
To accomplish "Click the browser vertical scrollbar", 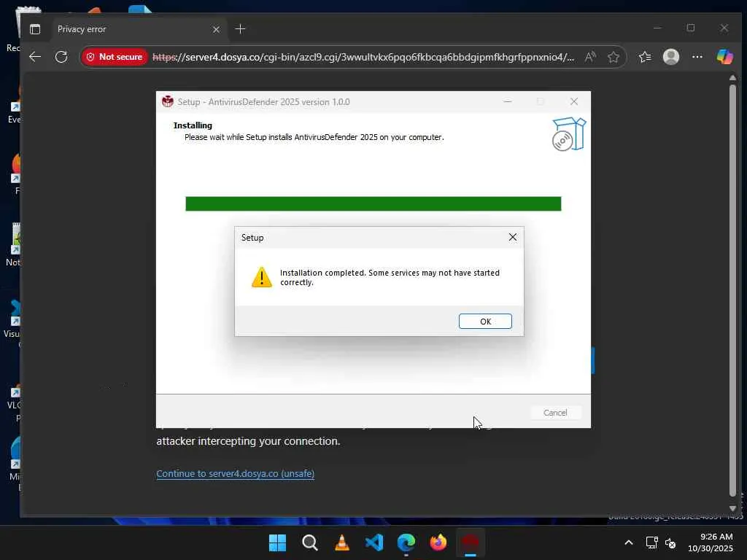I will point(732,290).
